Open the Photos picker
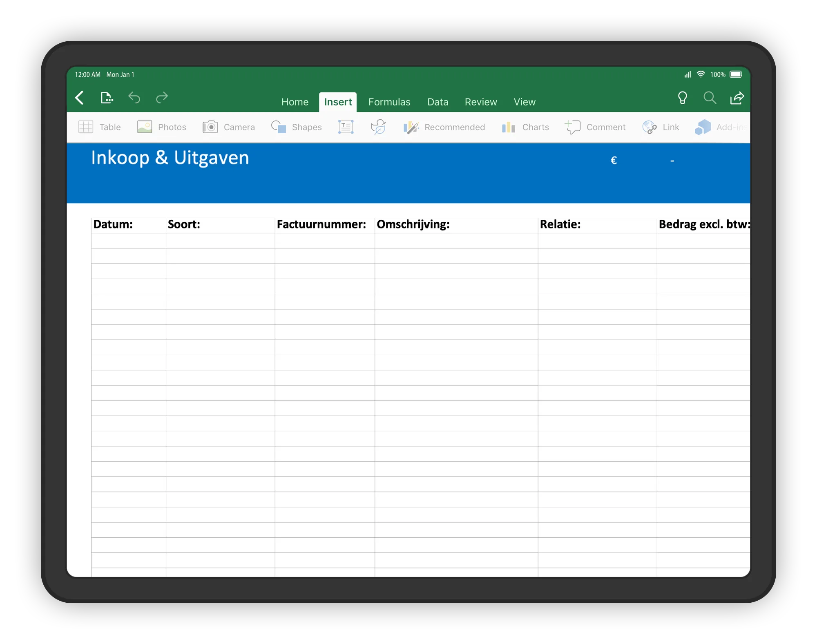The height and width of the screenshot is (644, 817). pyautogui.click(x=162, y=127)
